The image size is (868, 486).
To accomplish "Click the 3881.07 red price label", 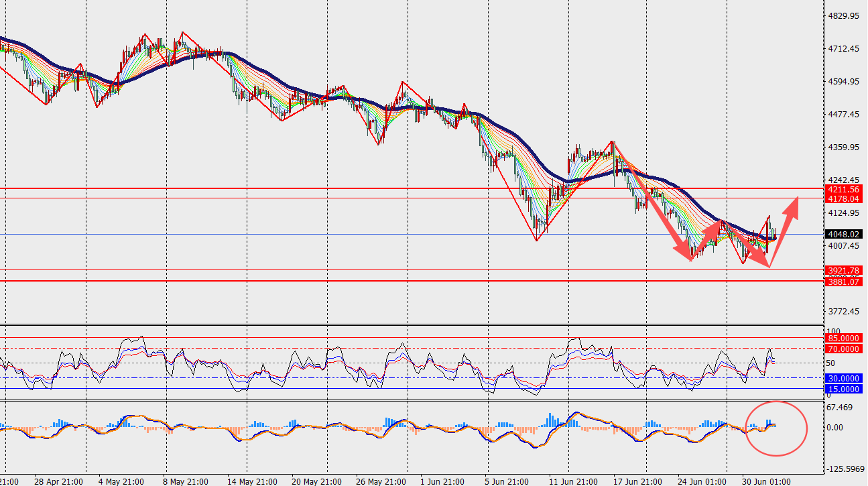I will click(843, 282).
